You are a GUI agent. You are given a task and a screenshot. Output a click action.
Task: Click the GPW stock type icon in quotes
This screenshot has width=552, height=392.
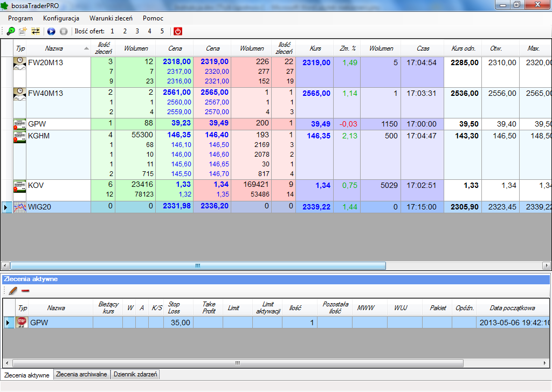[x=20, y=124]
